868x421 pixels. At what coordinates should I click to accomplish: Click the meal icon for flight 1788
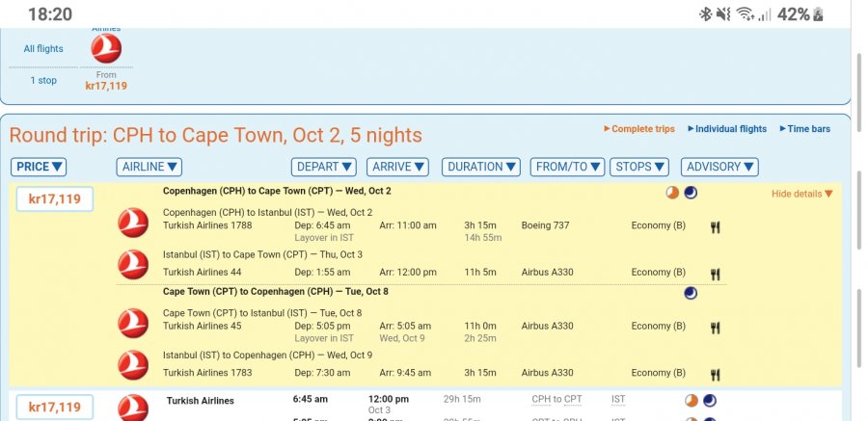click(x=715, y=227)
